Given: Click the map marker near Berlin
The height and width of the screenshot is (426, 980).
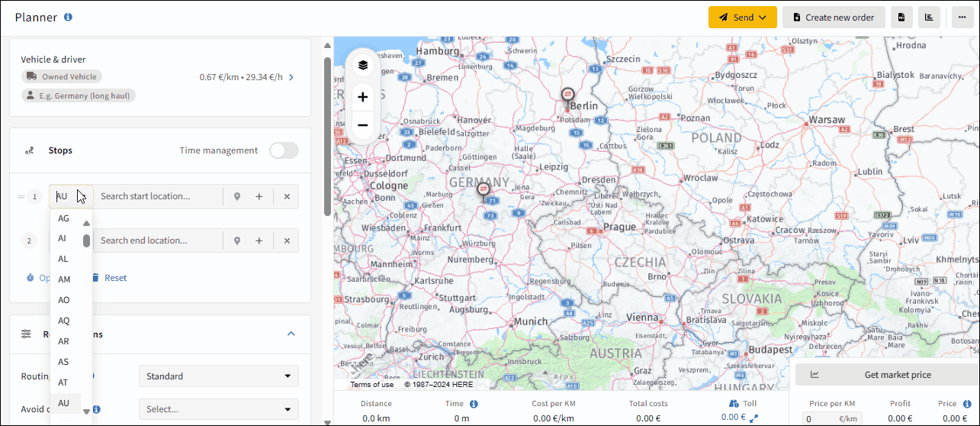Looking at the screenshot, I should click(x=567, y=96).
